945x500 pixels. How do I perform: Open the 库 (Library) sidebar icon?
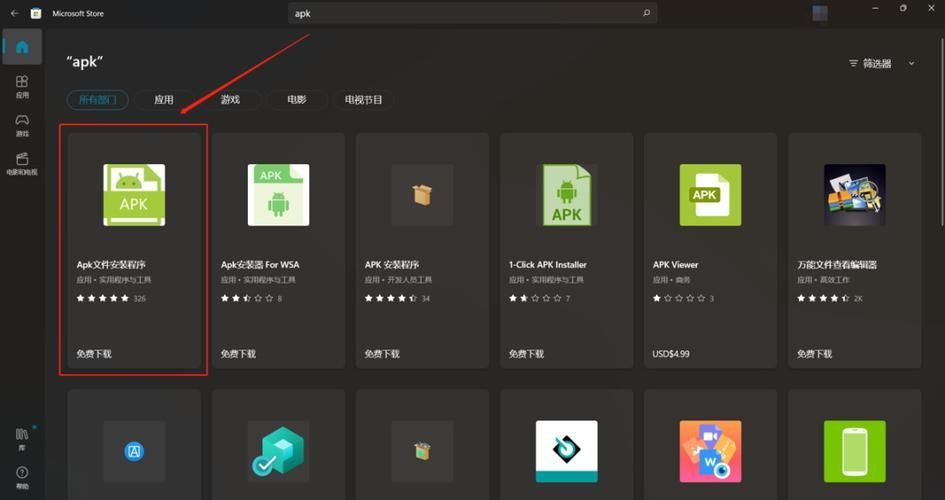click(22, 439)
